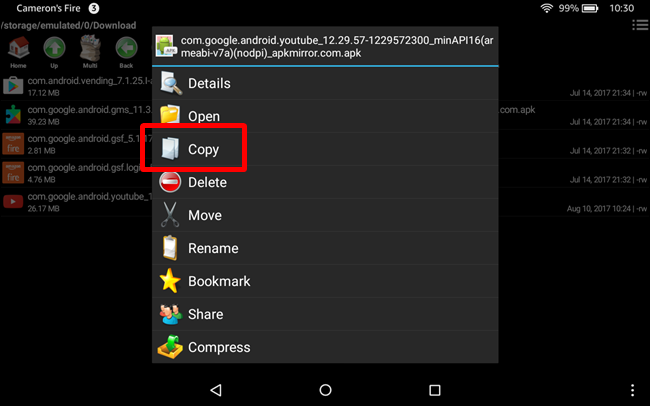Choose Copy from the file menu

(325, 149)
